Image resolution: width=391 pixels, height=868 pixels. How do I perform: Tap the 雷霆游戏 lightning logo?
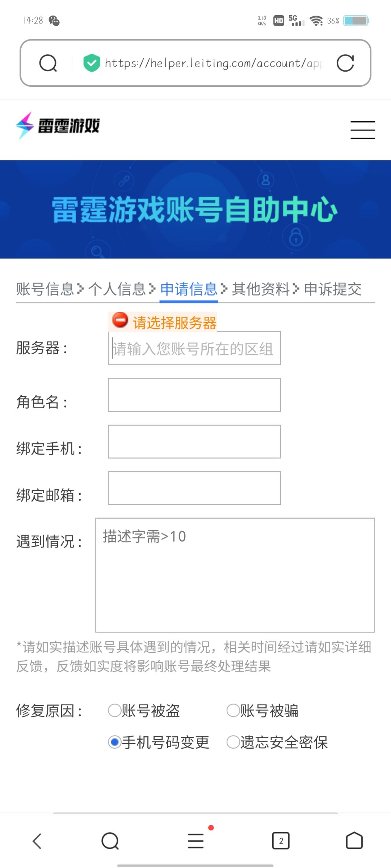[58, 125]
